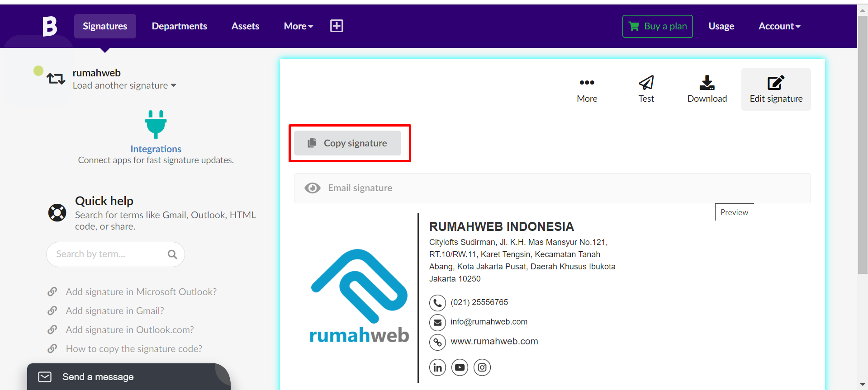Click the Instagram icon in signature
Screen dimensions: 868x390
coord(482,367)
